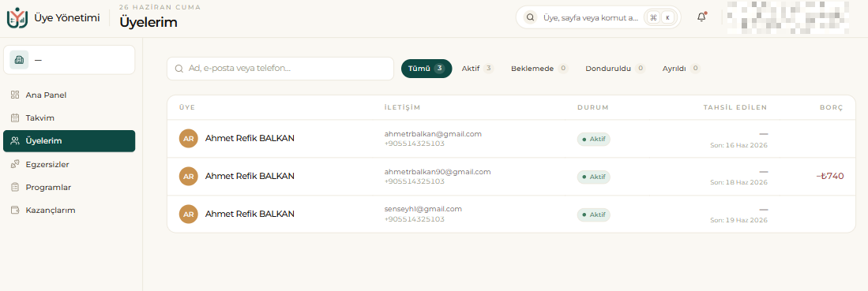This screenshot has width=868, height=291.
Task: Focus the member search by name field
Action: click(x=280, y=69)
